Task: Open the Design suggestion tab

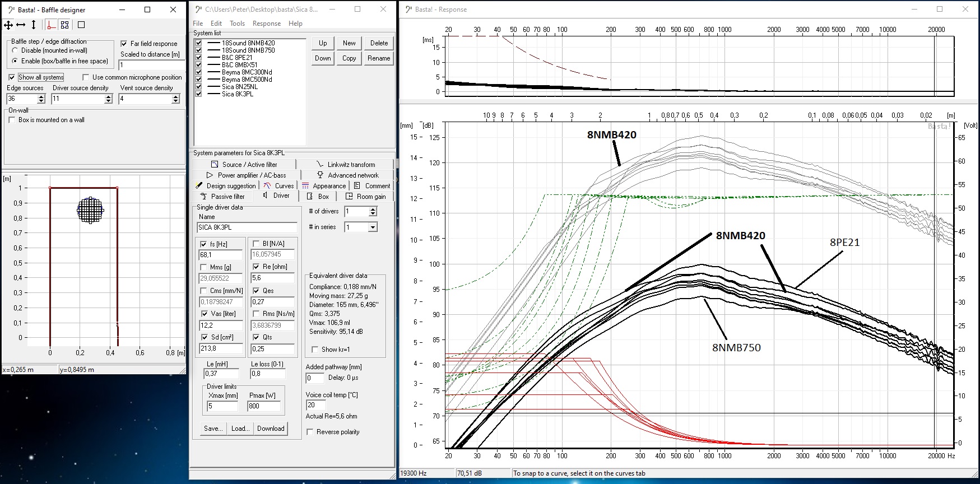Action: coord(225,185)
